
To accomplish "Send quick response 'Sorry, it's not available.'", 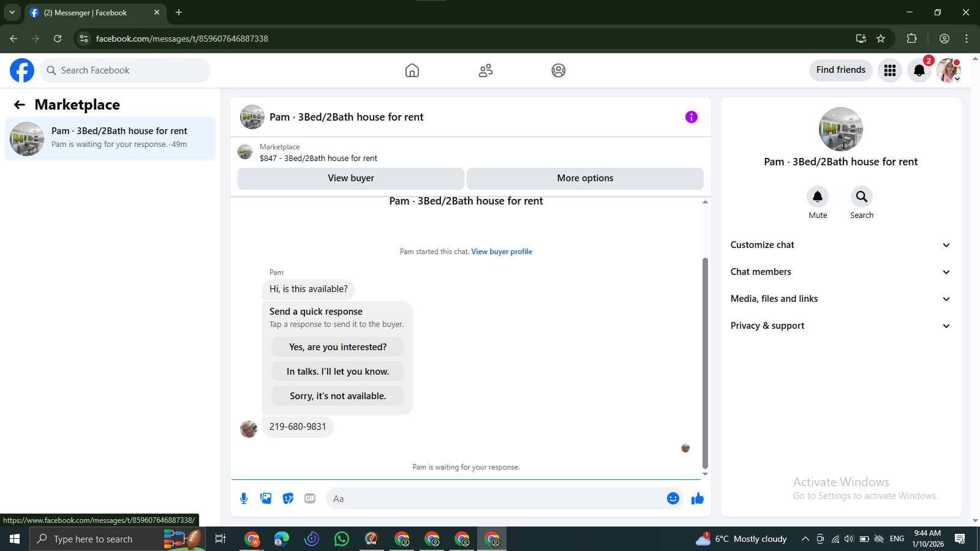I will 337,396.
